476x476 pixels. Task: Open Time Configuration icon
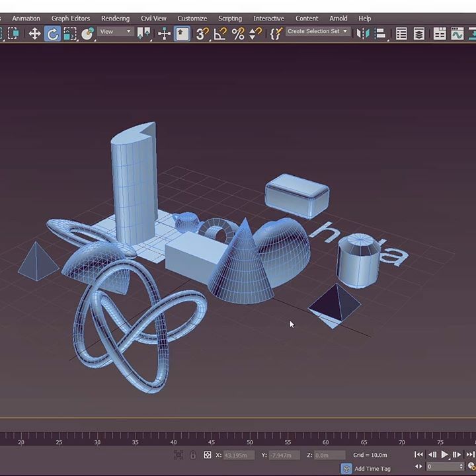coord(472,467)
